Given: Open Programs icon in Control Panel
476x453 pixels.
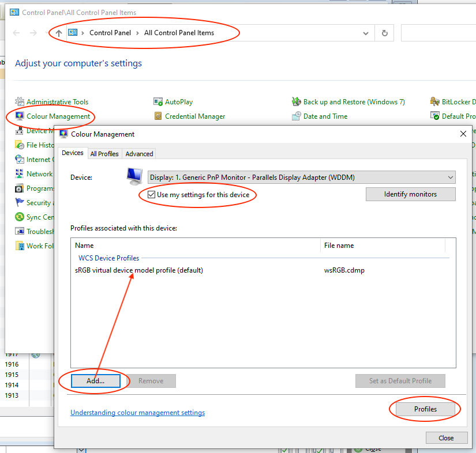Looking at the screenshot, I should (20, 188).
